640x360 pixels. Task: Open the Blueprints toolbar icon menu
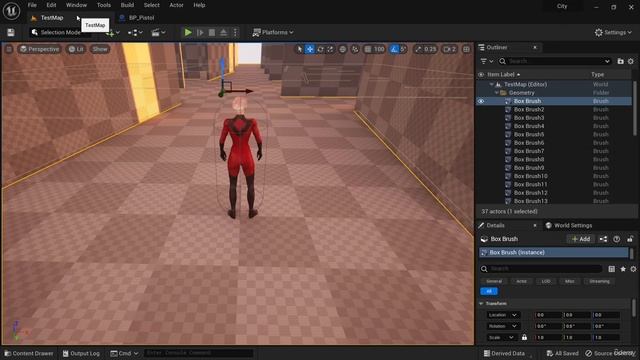pos(135,33)
